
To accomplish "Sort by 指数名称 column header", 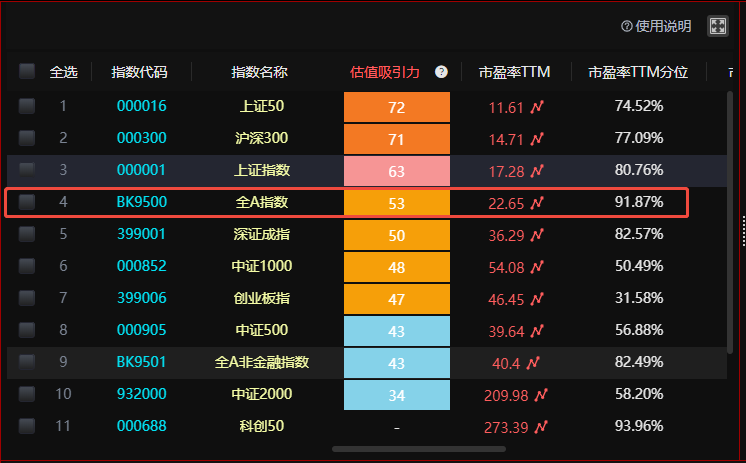I will 259,72.
